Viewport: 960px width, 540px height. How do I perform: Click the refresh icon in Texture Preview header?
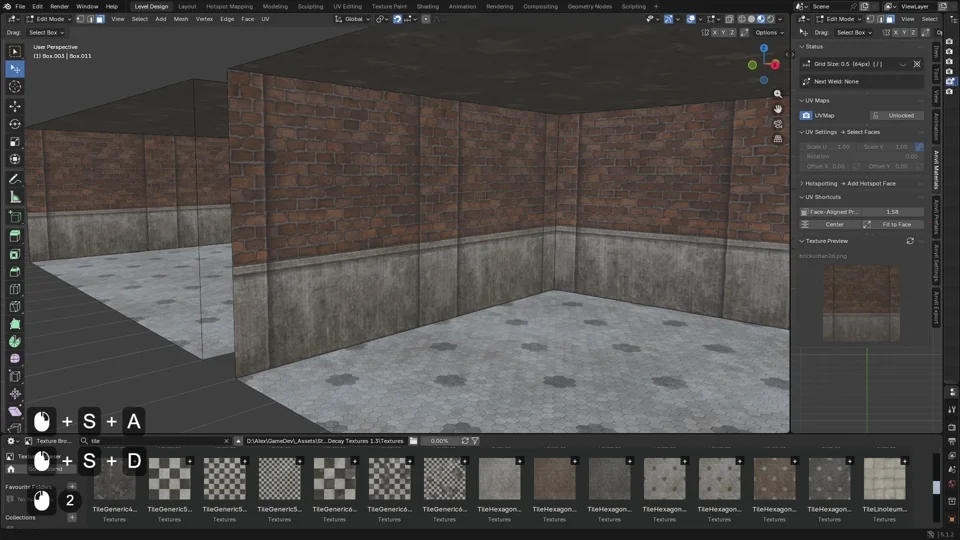coord(910,241)
